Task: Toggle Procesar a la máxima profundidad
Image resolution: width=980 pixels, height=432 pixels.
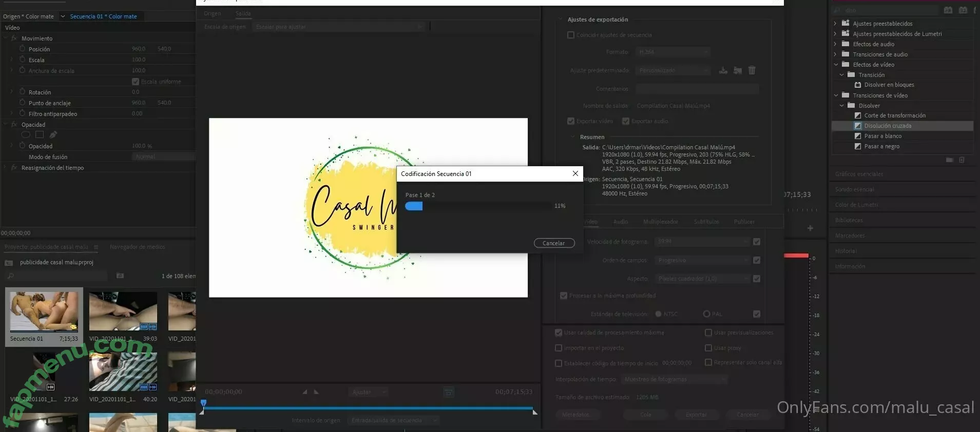Action: coord(564,296)
